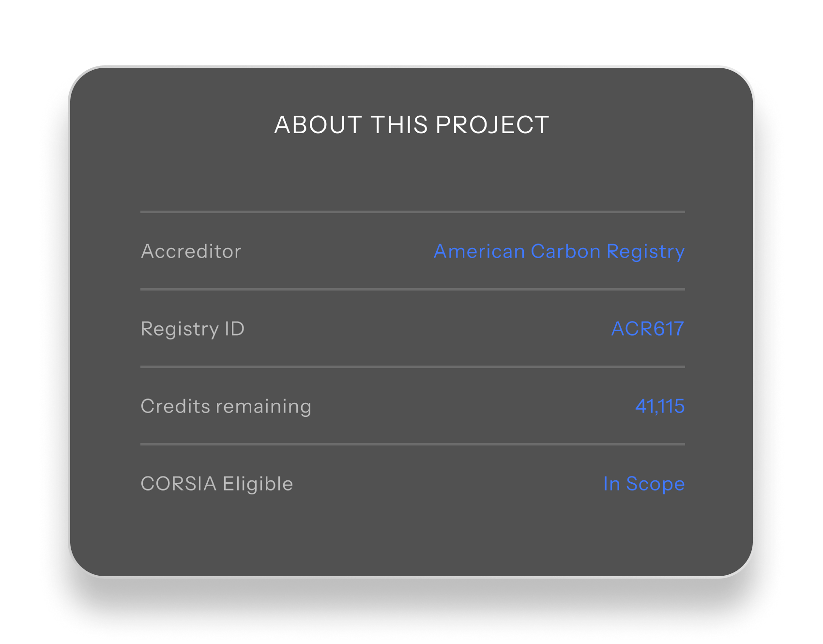Open the American Carbon Registry link
The image size is (823, 644).
coord(559,252)
